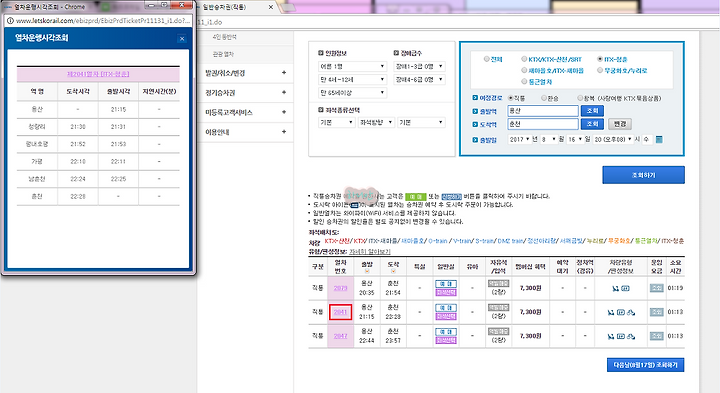The height and width of the screenshot is (393, 720).
Task: Select the 전체 train type radio button
Action: (486, 59)
